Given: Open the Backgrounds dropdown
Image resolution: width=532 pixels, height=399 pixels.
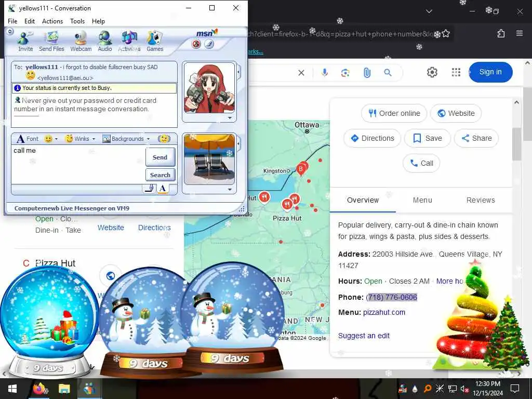Looking at the screenshot, I should (x=126, y=139).
